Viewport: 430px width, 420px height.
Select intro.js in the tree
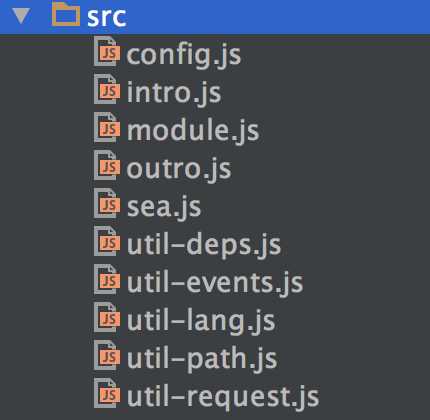point(174,92)
